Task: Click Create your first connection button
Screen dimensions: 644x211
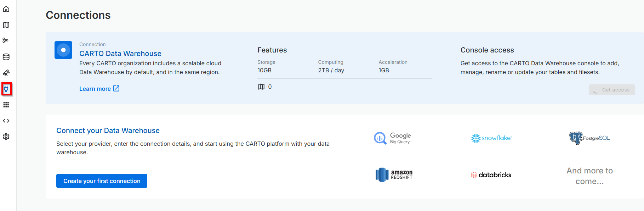Action: (102, 181)
